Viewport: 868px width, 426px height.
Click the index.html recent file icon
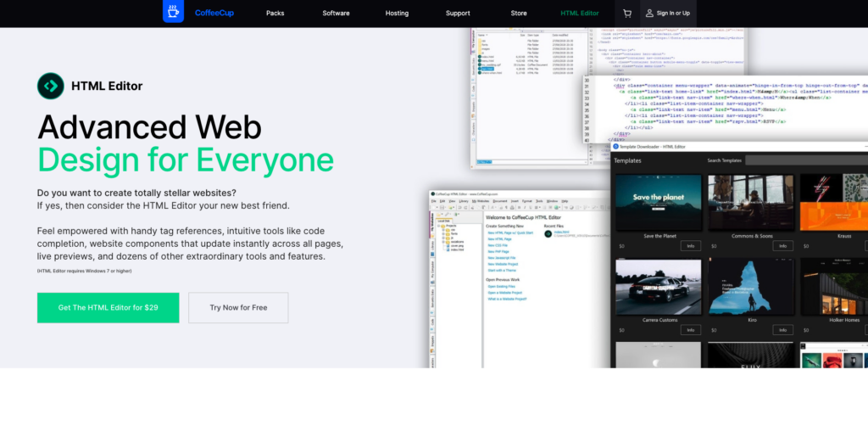point(548,233)
